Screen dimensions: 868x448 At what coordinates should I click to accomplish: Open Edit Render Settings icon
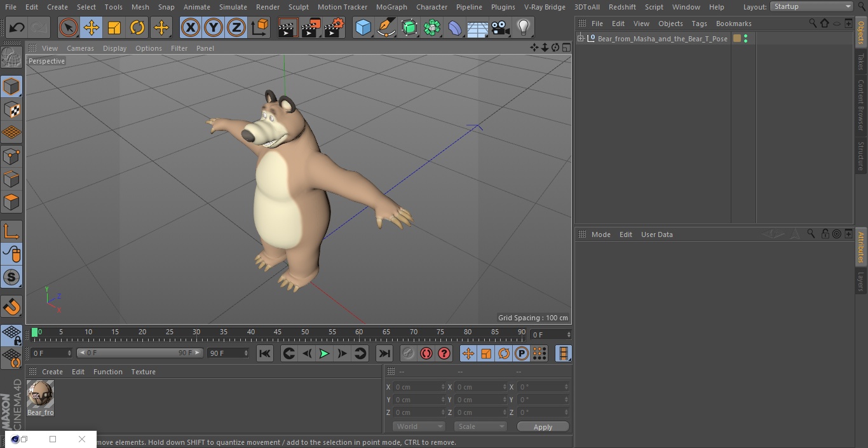(334, 27)
